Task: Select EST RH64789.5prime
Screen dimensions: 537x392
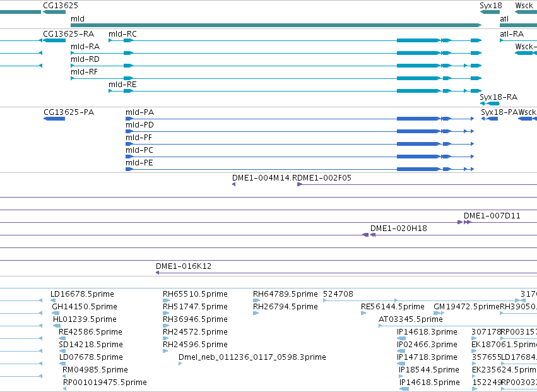Action: click(286, 294)
